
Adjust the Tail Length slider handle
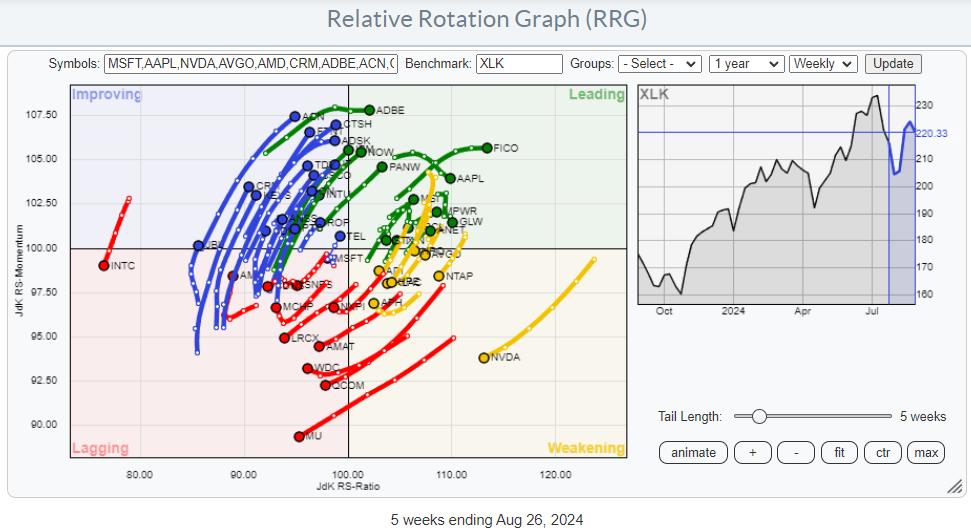click(759, 416)
